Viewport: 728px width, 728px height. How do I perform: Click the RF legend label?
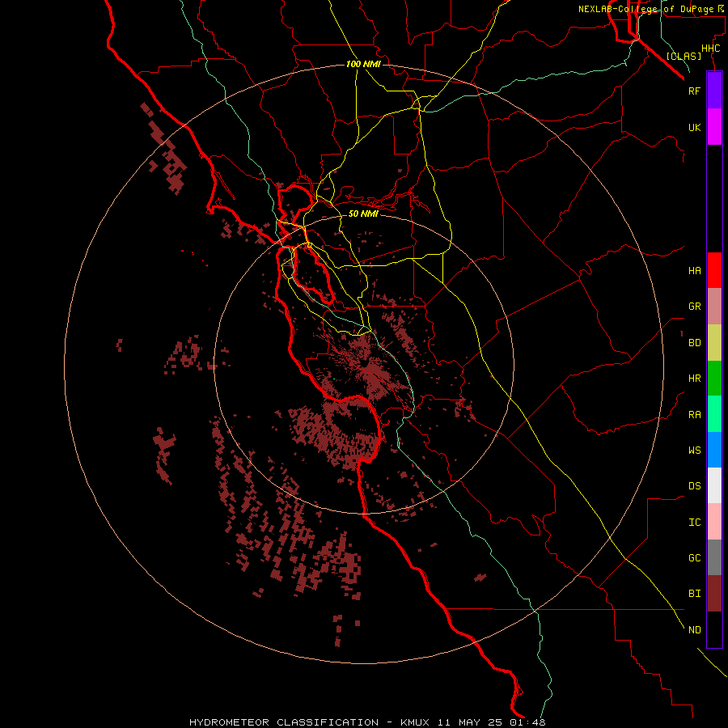pos(694,91)
